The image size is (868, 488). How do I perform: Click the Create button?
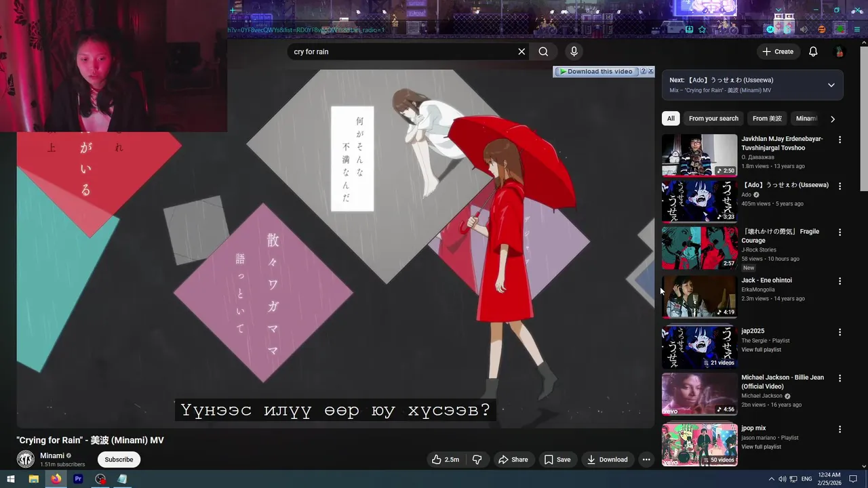[x=777, y=52]
